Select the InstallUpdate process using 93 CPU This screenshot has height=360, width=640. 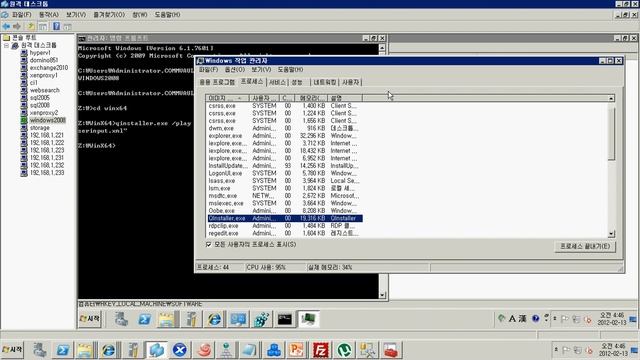pos(284,166)
